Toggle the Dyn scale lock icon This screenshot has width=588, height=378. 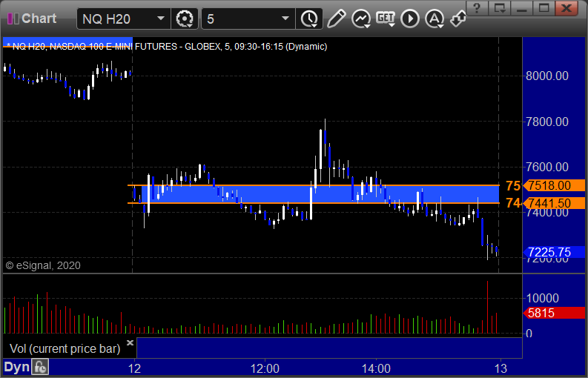40,367
